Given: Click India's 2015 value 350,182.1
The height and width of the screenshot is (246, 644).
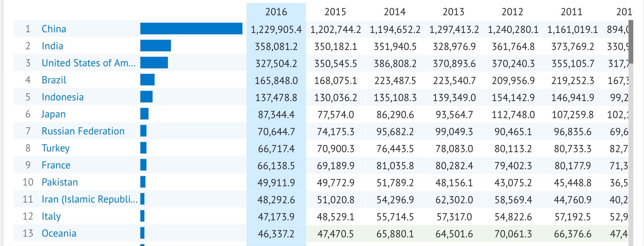Looking at the screenshot, I should pyautogui.click(x=335, y=47).
